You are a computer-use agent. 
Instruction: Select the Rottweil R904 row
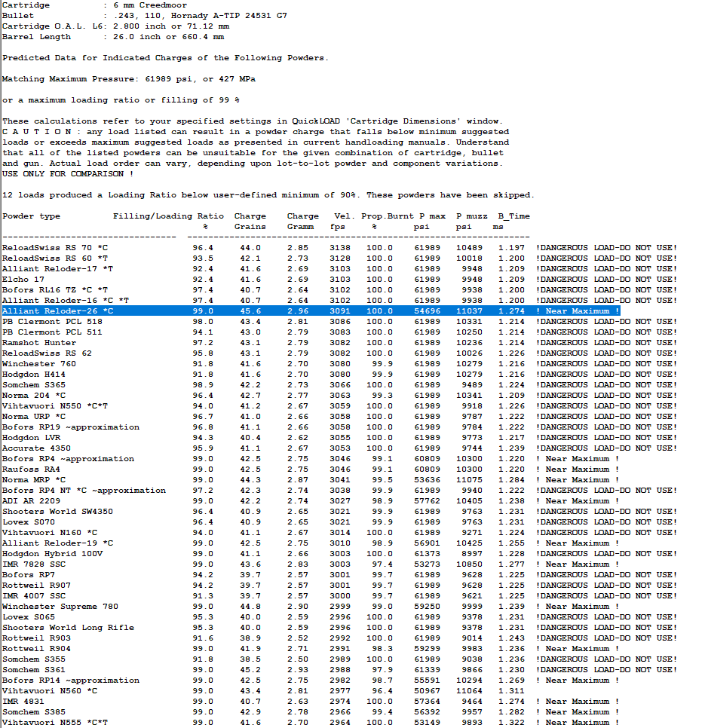point(311,649)
